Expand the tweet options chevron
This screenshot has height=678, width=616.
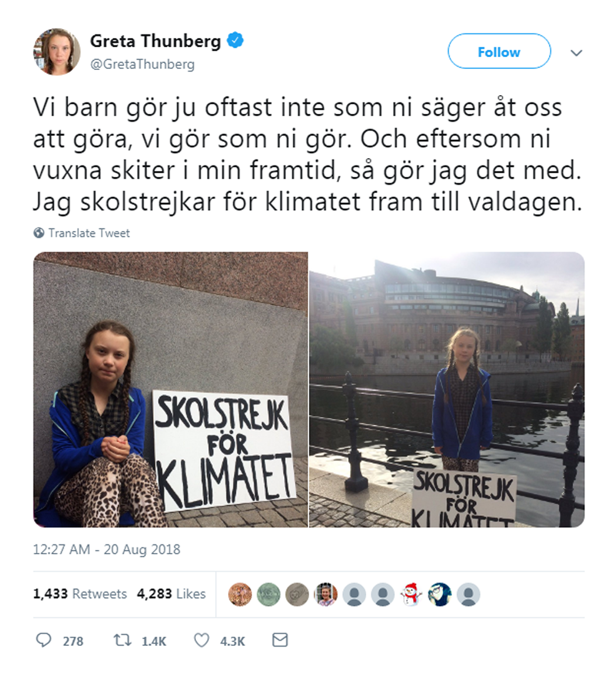click(x=576, y=53)
